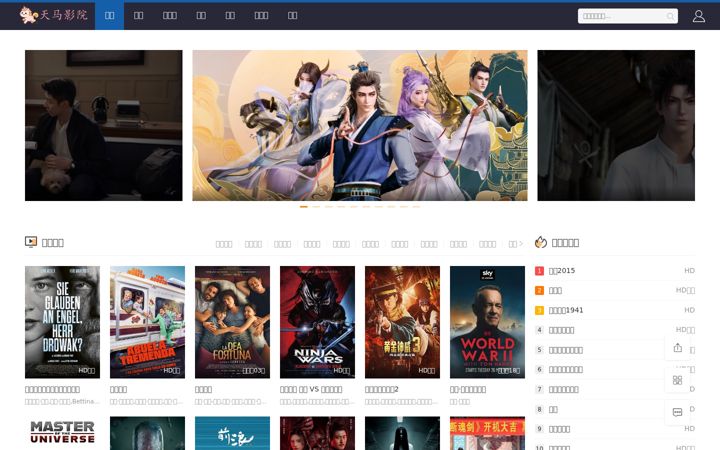Open the 开机大吉 red poster

[x=487, y=433]
